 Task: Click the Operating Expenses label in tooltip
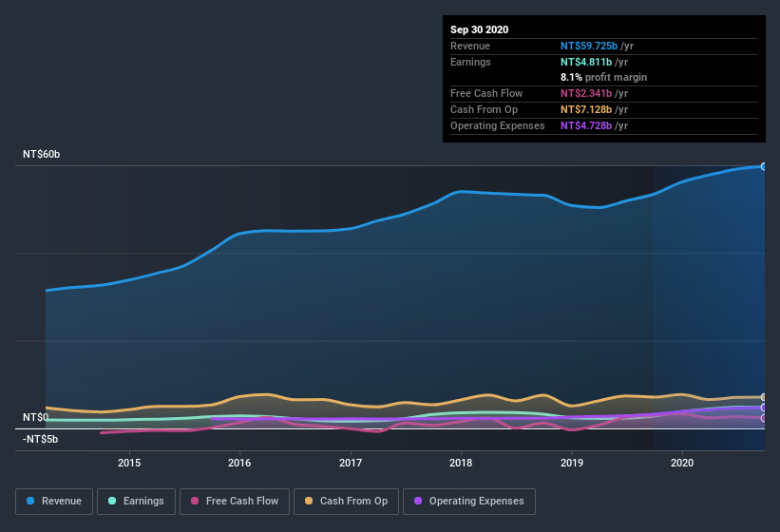[x=498, y=125]
